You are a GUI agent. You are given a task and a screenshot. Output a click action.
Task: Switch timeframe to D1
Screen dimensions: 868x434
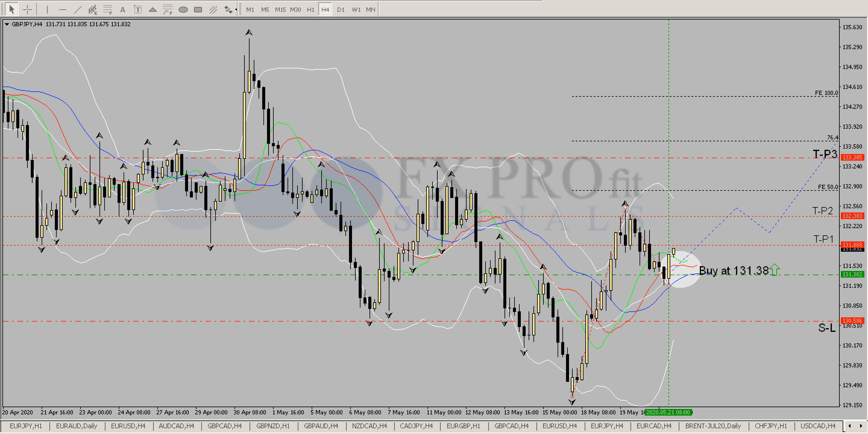(x=341, y=9)
